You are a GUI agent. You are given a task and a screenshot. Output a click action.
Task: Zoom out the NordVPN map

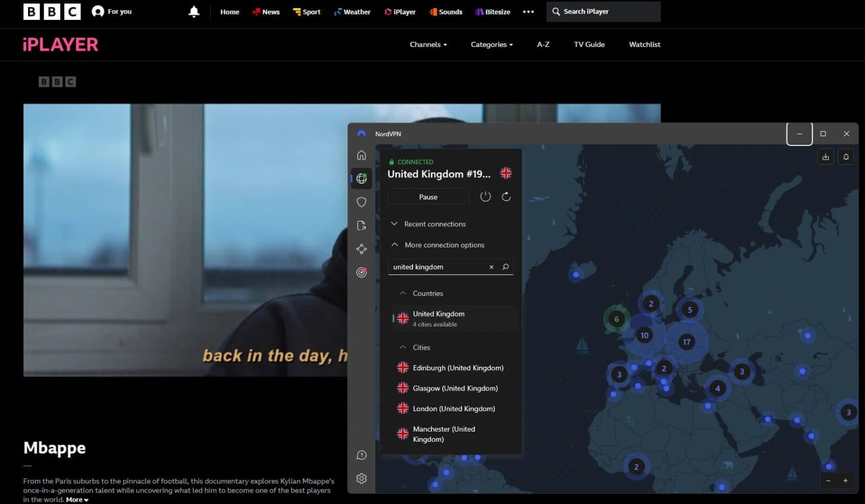[828, 481]
